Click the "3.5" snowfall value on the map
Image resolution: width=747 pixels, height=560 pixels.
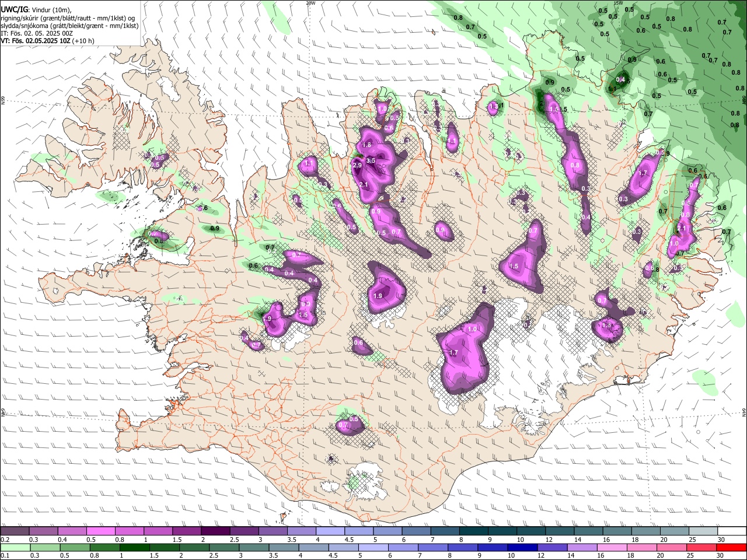pos(371,160)
